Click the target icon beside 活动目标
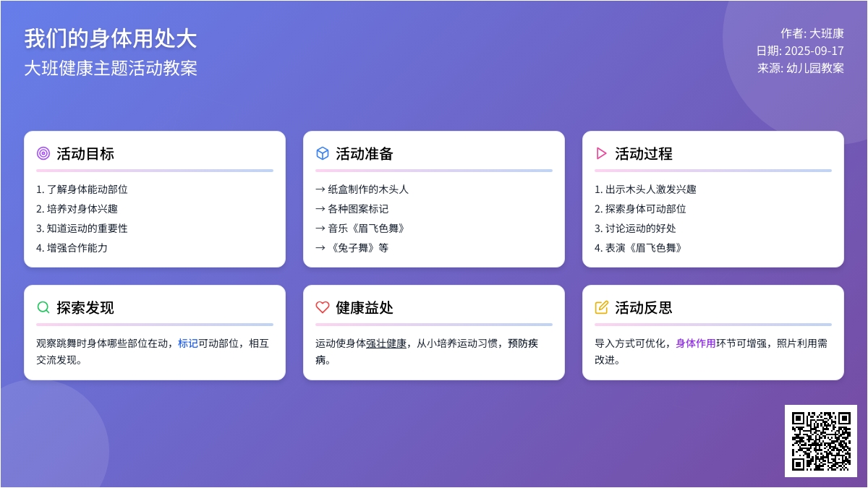The width and height of the screenshot is (868, 488). [43, 153]
